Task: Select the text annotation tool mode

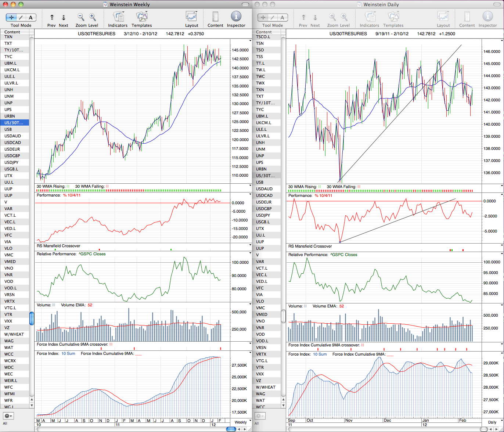Action: (31, 17)
